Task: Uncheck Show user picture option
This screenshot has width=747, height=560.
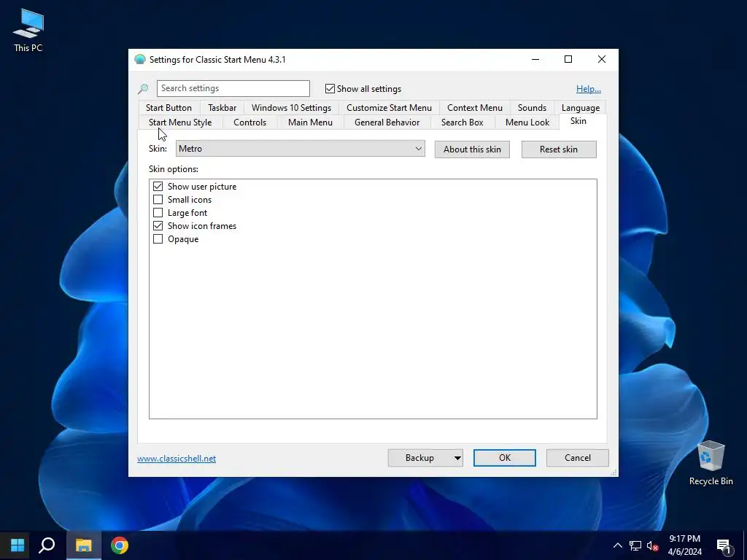Action: [158, 186]
